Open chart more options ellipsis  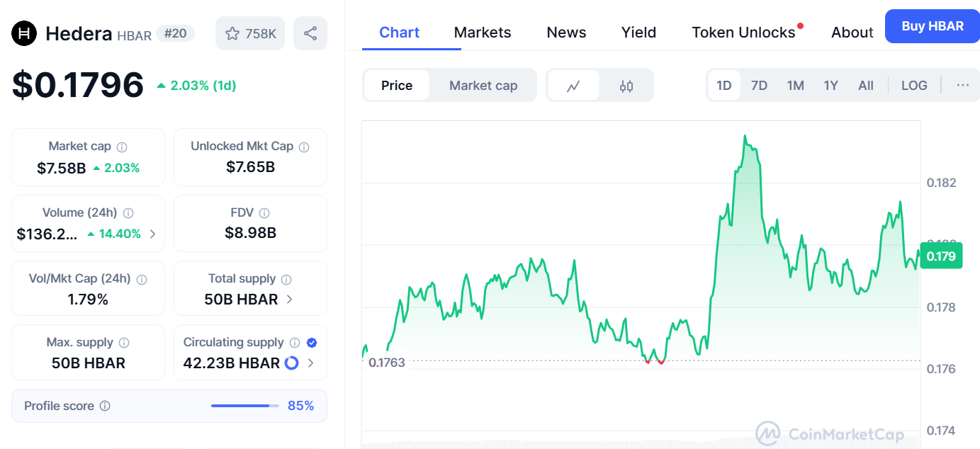pyautogui.click(x=962, y=86)
